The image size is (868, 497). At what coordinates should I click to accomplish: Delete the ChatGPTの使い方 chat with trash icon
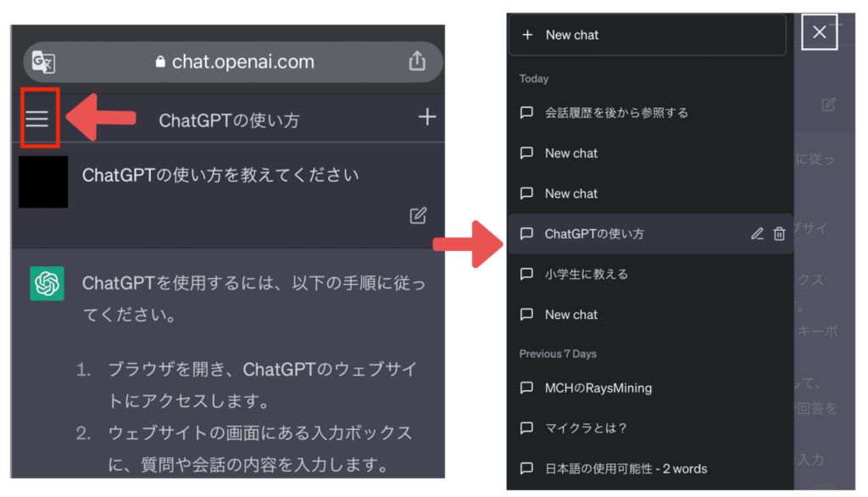[x=779, y=234]
